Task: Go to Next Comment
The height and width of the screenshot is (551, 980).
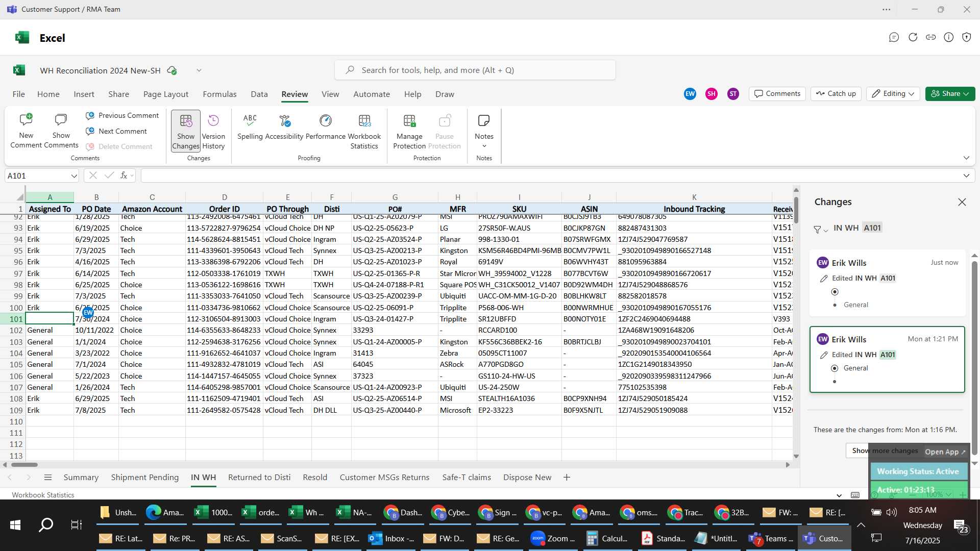Action: [116, 131]
